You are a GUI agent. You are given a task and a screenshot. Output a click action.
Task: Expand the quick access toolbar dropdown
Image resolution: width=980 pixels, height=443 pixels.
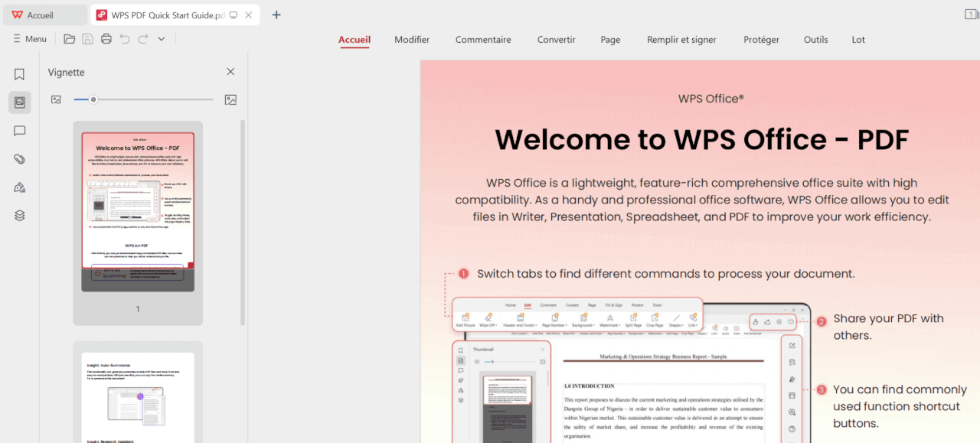coord(162,39)
